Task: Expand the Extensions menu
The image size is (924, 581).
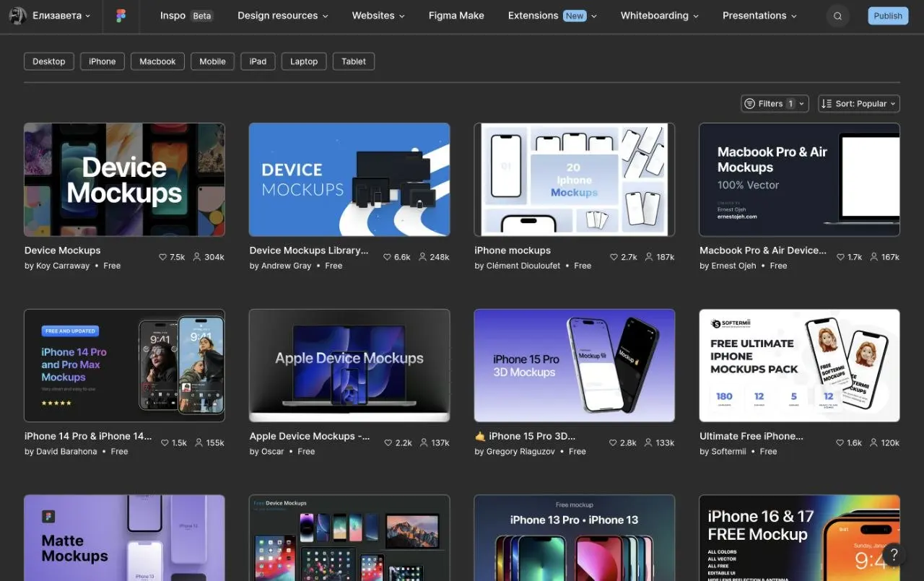Action: [552, 16]
